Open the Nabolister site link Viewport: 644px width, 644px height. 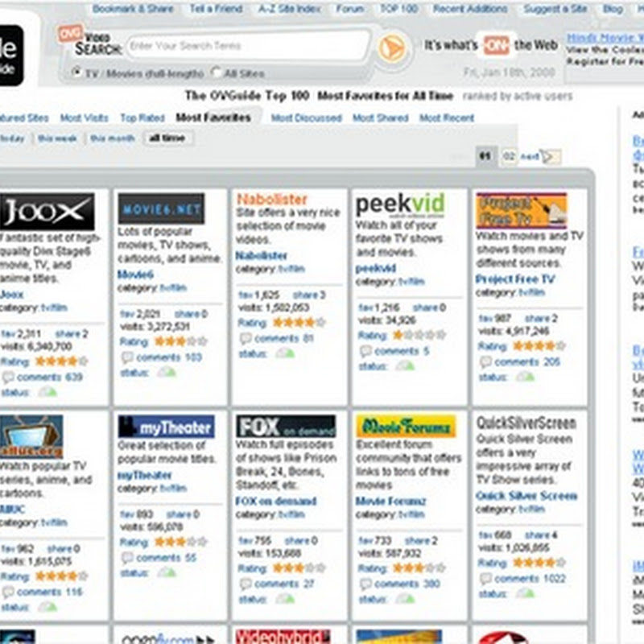pos(261,256)
